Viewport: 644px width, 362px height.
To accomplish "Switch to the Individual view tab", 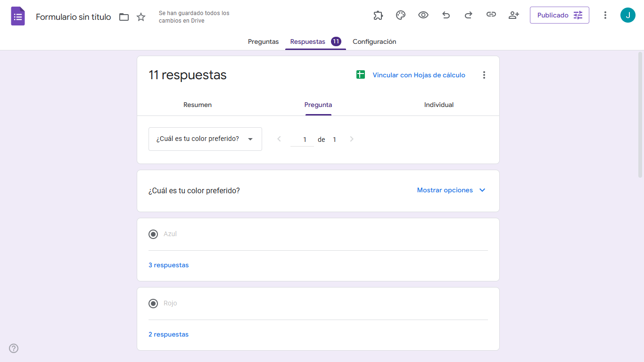I will click(x=438, y=105).
